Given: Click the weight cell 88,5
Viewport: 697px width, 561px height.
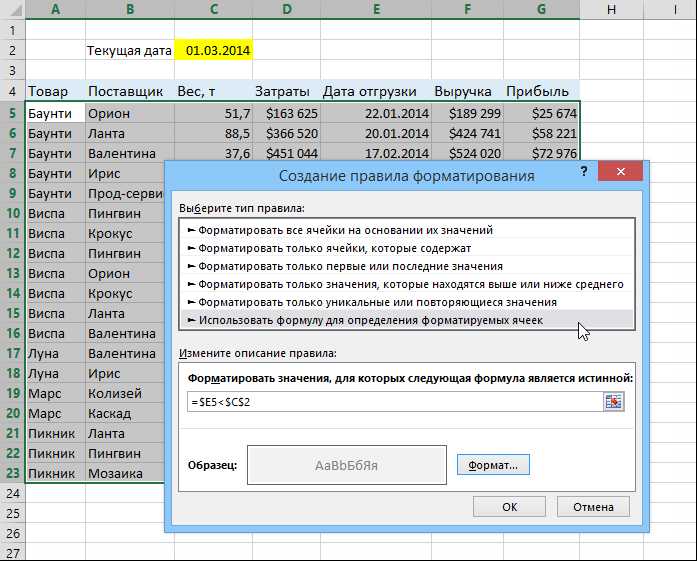Looking at the screenshot, I should (x=213, y=133).
